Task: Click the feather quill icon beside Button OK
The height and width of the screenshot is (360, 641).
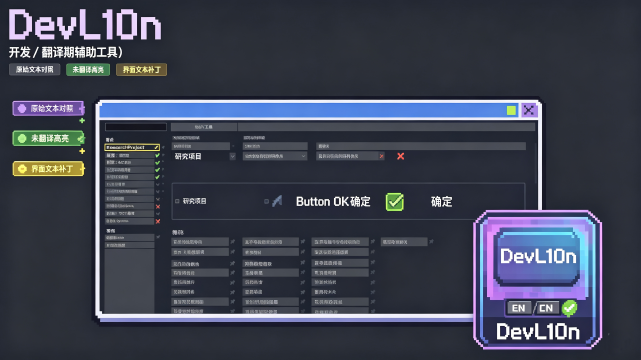Action: point(277,201)
